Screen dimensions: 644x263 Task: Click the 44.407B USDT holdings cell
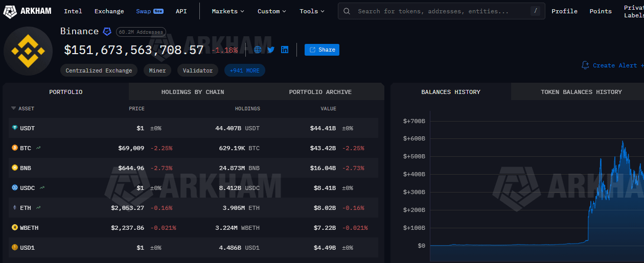[237, 128]
